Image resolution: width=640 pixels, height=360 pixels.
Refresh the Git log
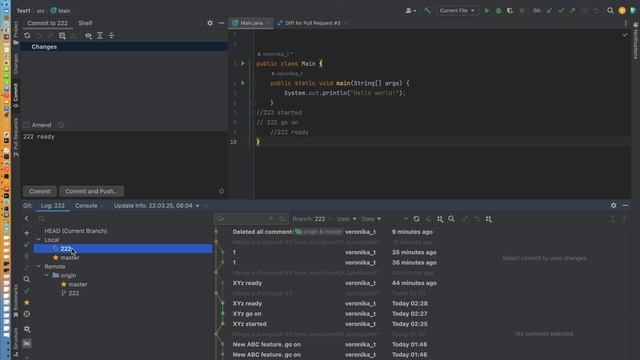click(416, 219)
